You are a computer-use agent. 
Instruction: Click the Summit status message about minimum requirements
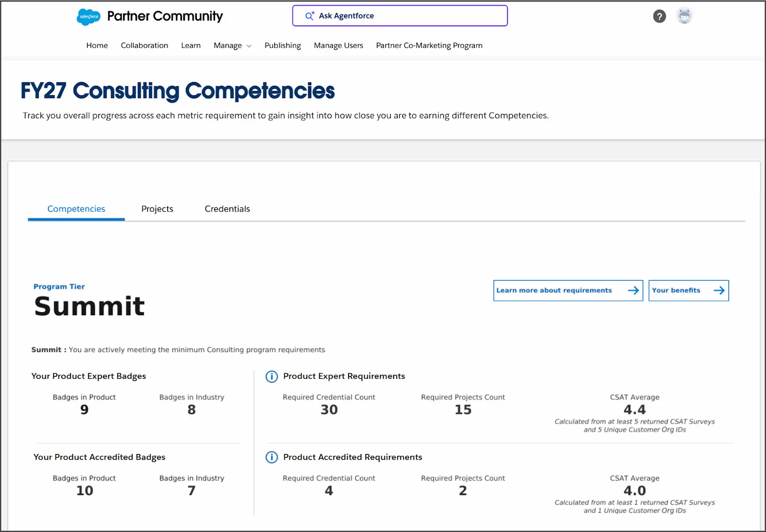(178, 350)
